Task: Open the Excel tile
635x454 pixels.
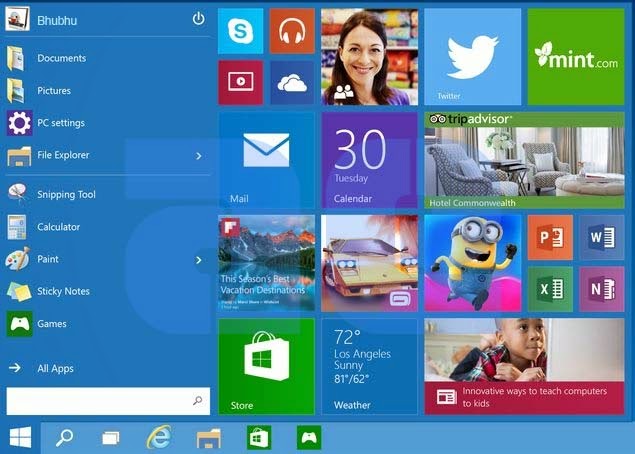Action: point(550,289)
